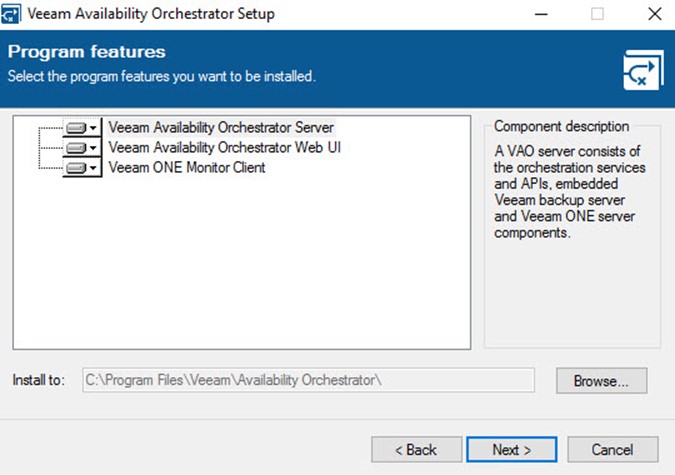This screenshot has width=675, height=475.
Task: Cancel the setup wizard
Action: [613, 450]
